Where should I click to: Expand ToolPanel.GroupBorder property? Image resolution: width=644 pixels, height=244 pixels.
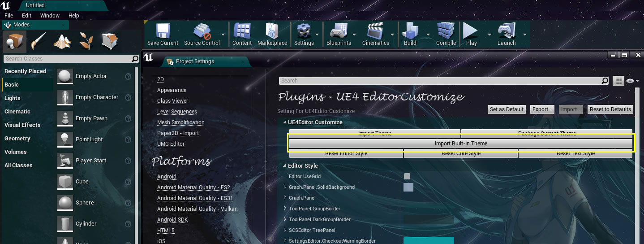click(285, 209)
